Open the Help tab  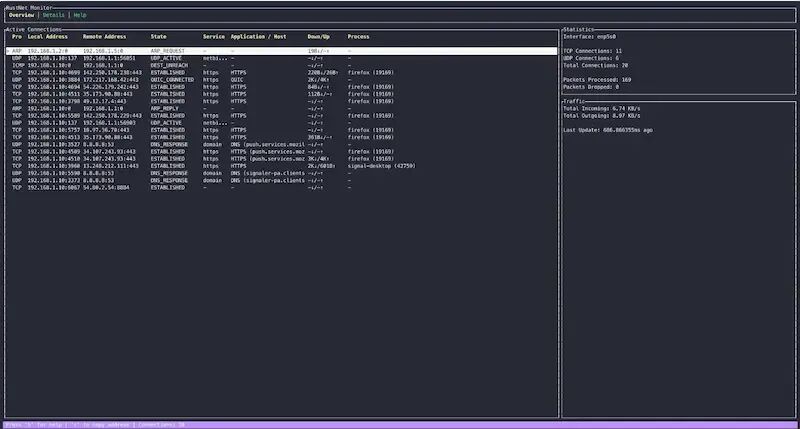[80, 15]
